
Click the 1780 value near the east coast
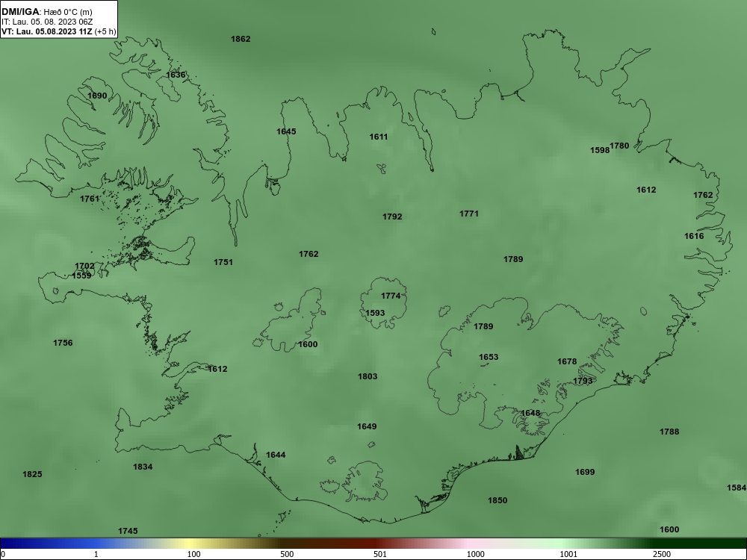tap(620, 146)
